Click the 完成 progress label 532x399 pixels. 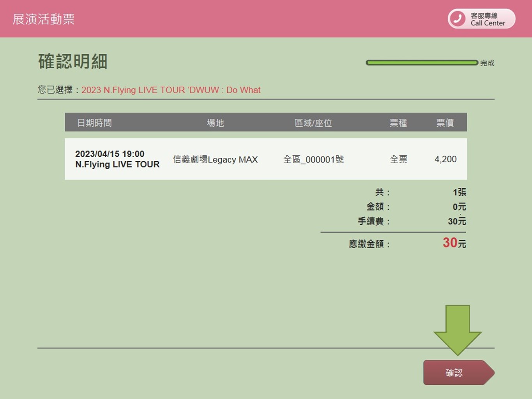[x=487, y=63]
